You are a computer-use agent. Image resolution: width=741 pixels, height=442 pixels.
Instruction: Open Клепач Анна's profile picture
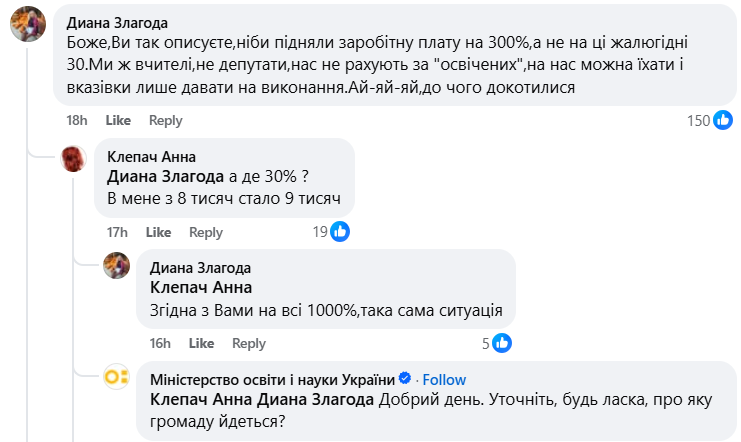click(x=74, y=158)
